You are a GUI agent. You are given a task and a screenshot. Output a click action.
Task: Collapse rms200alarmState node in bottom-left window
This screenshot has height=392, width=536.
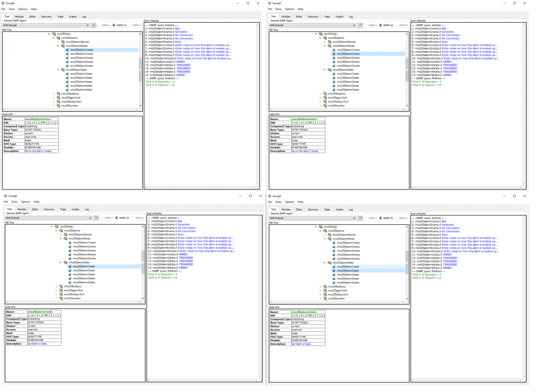pyautogui.click(x=61, y=263)
